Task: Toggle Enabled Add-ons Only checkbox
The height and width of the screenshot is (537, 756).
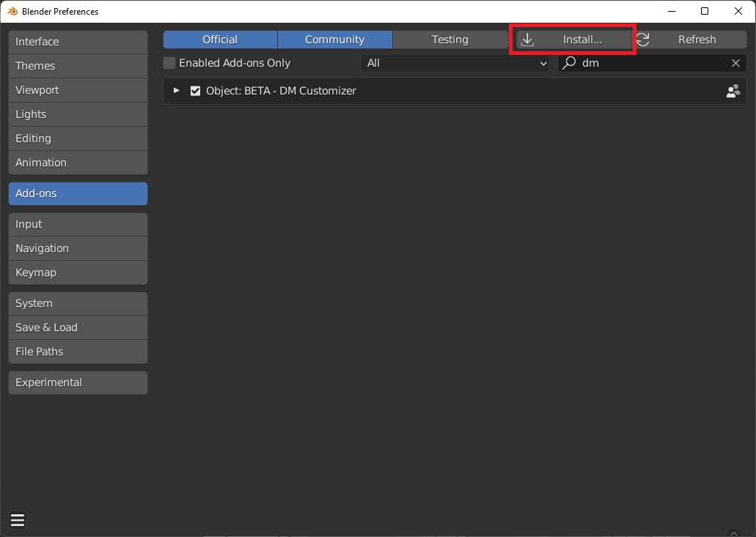Action: [x=169, y=63]
